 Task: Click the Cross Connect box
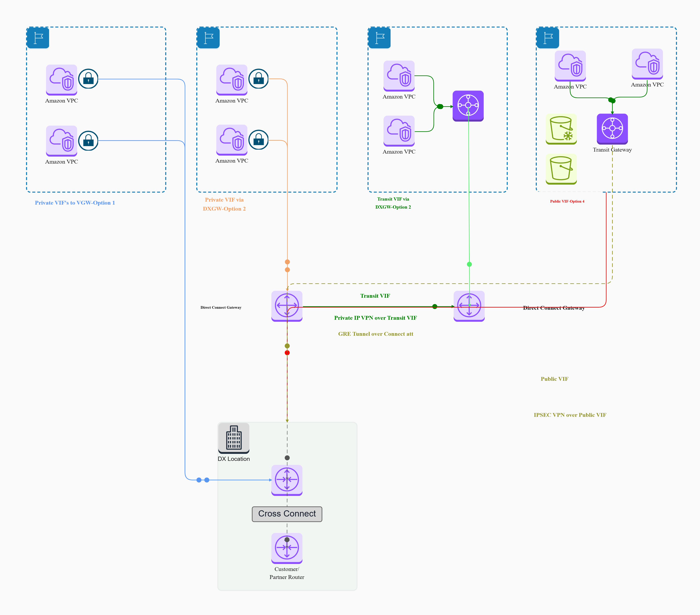point(287,514)
